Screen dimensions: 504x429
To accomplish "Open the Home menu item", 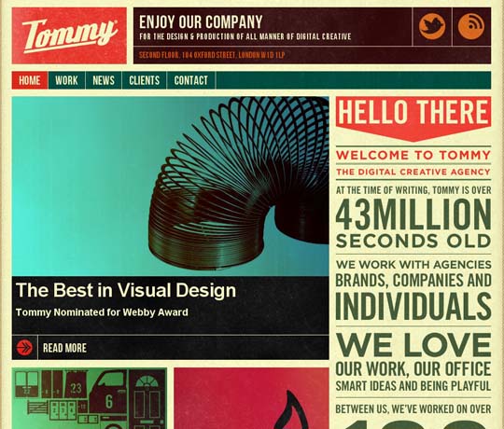I will click(30, 80).
